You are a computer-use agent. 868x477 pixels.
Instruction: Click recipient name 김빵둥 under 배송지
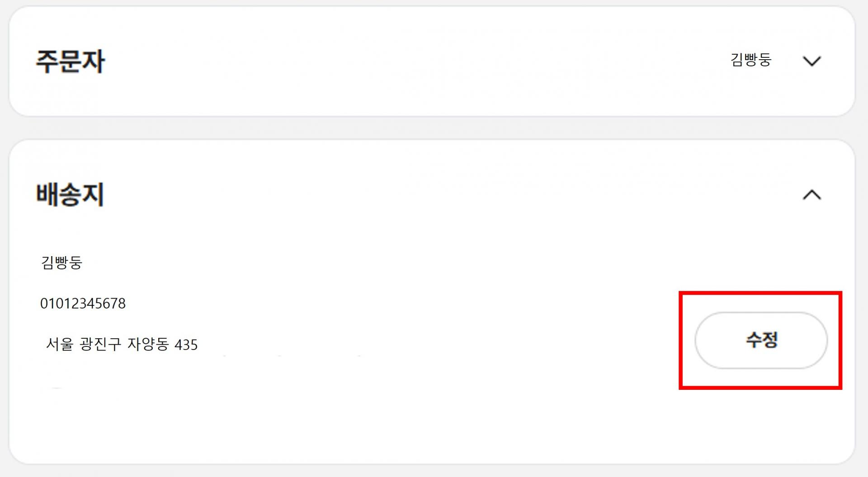point(61,262)
